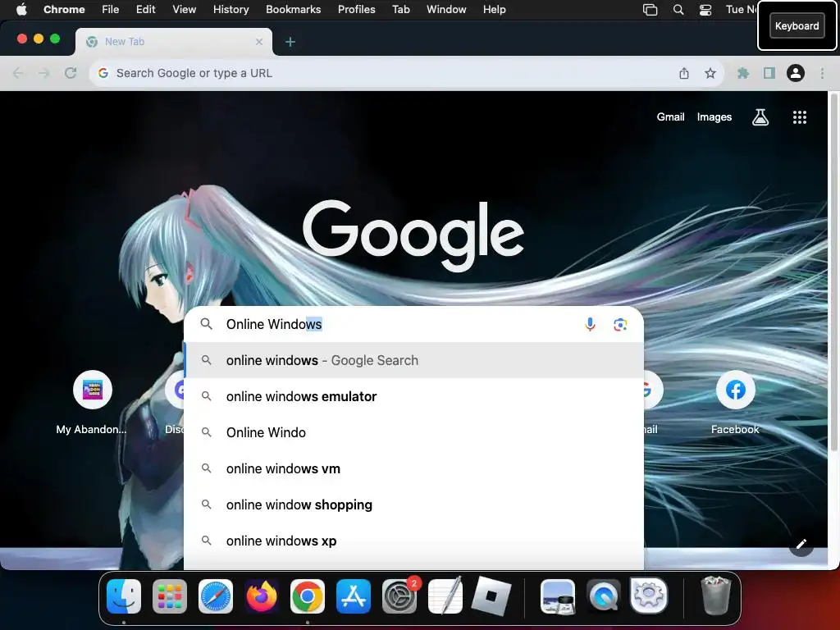Image resolution: width=840 pixels, height=630 pixels.
Task: Click the Keyboard button
Action: (797, 25)
